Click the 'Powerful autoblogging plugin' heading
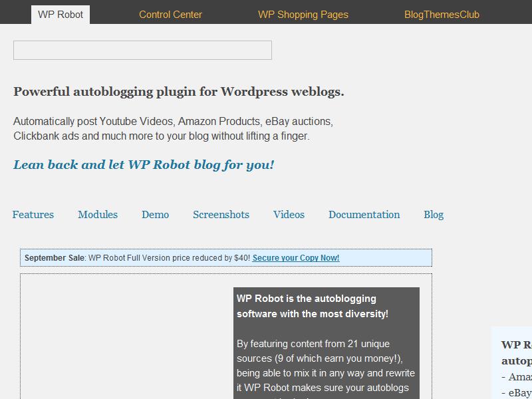Image resolution: width=532 pixels, height=399 pixels. click(179, 92)
